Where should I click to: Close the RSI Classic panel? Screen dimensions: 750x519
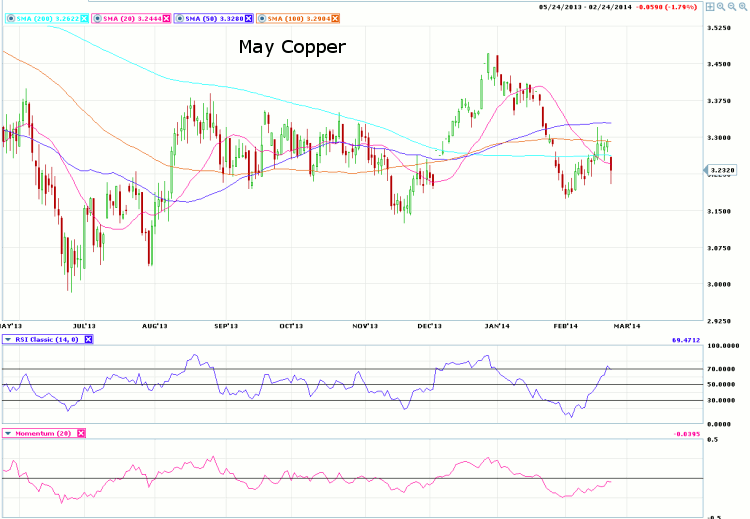88,340
